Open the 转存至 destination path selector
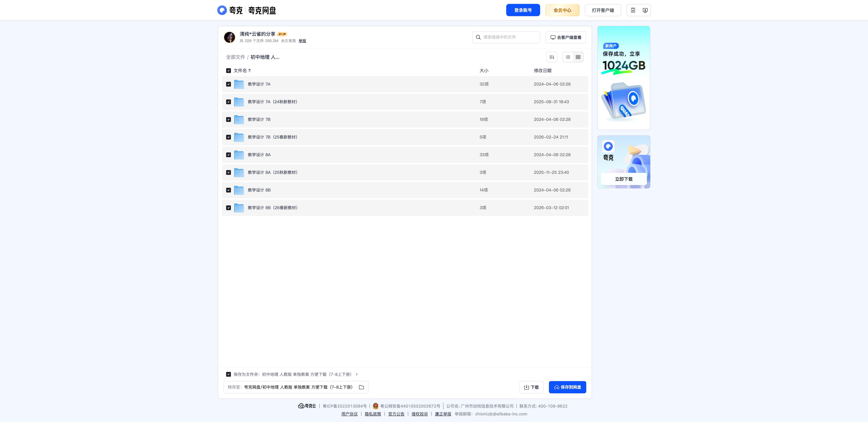This screenshot has height=422, width=868. click(x=296, y=387)
